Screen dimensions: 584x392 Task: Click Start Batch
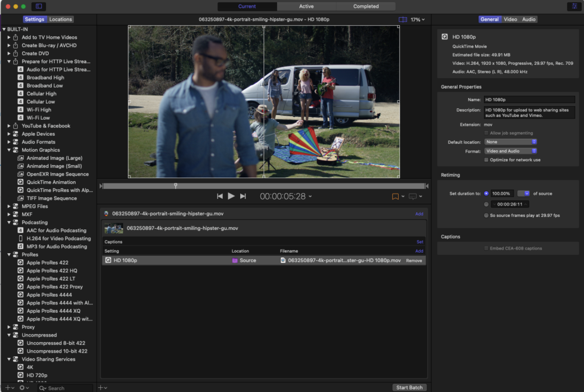[x=409, y=388]
